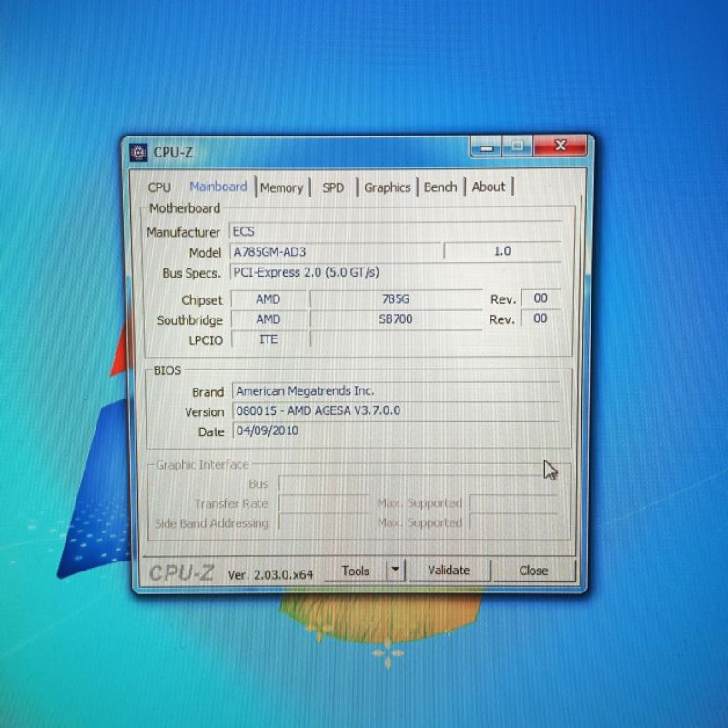This screenshot has height=728, width=728.
Task: Select the Mainboard tab
Action: coord(217,187)
